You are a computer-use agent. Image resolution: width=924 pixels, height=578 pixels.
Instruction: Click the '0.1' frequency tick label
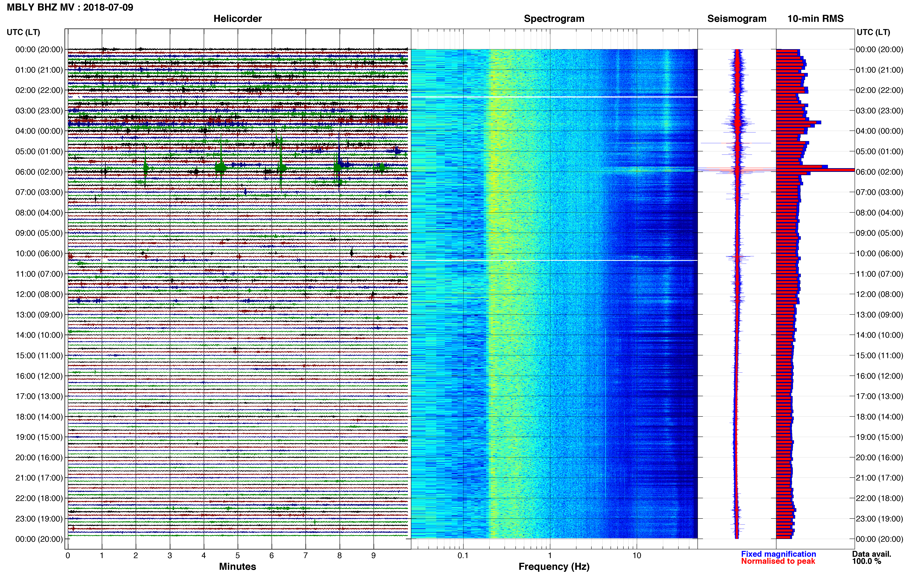(463, 555)
